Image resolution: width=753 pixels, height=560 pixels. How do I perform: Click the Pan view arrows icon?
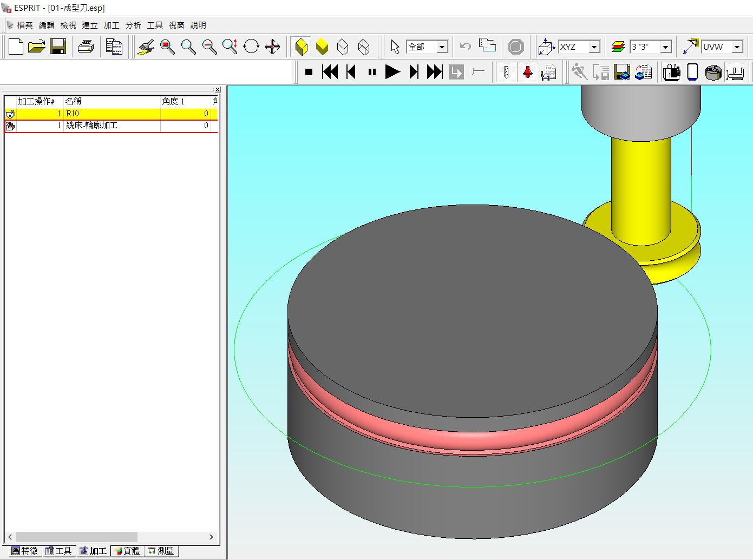[272, 47]
